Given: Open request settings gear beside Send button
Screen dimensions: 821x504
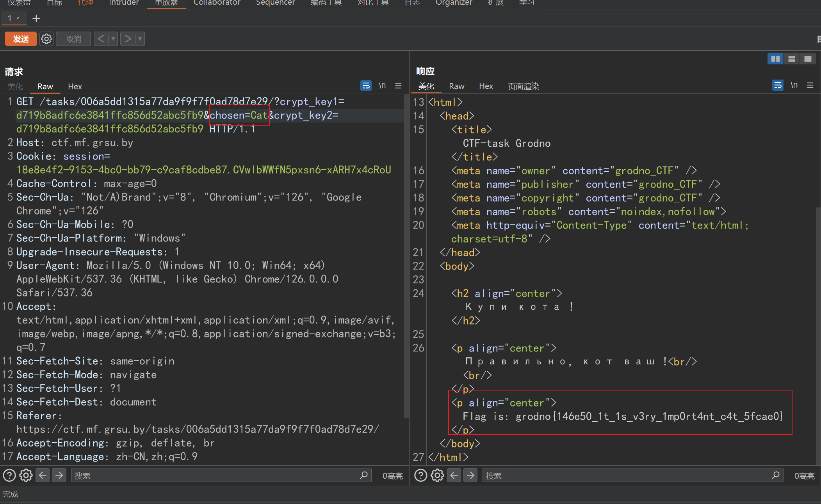Looking at the screenshot, I should point(46,39).
